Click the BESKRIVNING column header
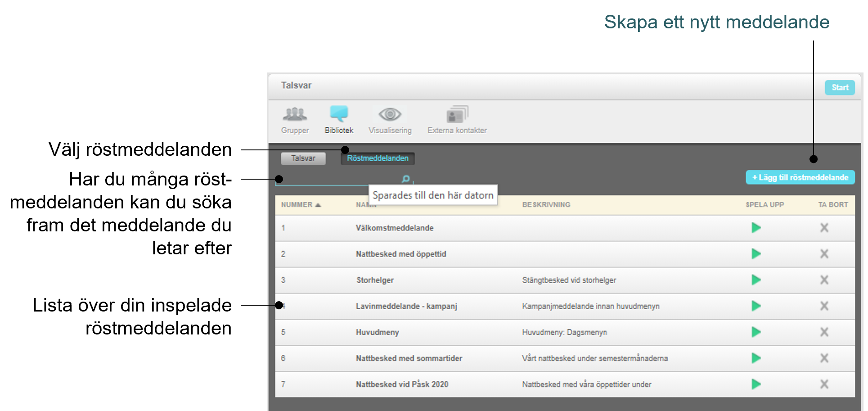Screen dimensions: 868x411 [546, 205]
